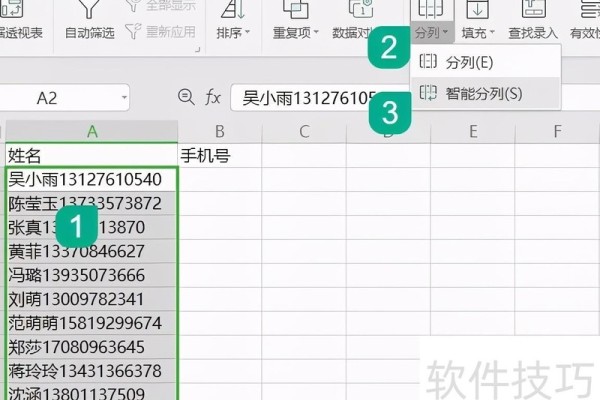Click the lookup entry icon
Screen dimensions: 600x400
coord(533,8)
